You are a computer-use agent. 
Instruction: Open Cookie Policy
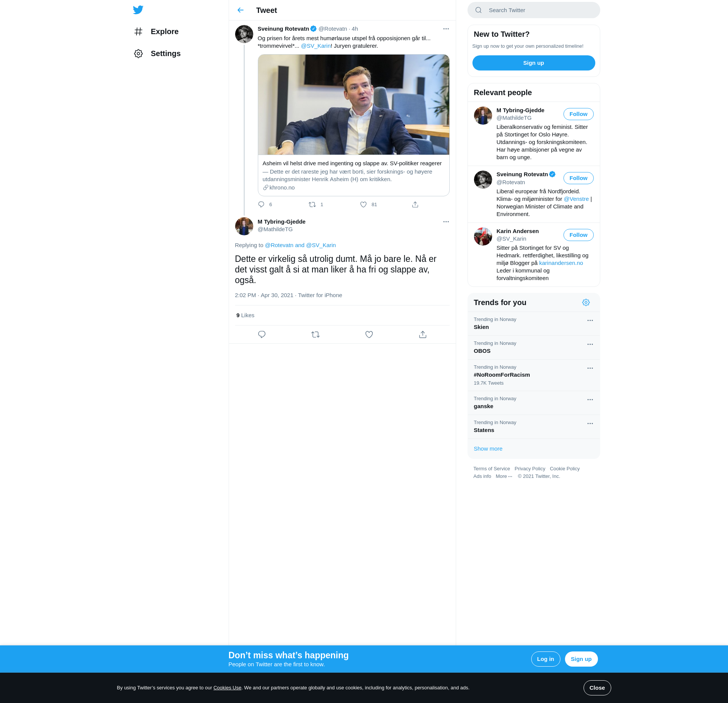pyautogui.click(x=565, y=469)
